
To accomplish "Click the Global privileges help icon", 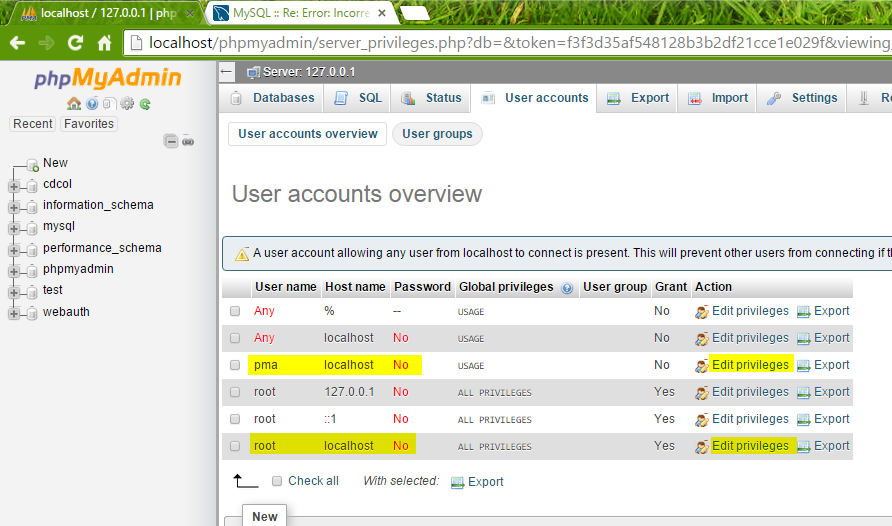I will coord(567,288).
